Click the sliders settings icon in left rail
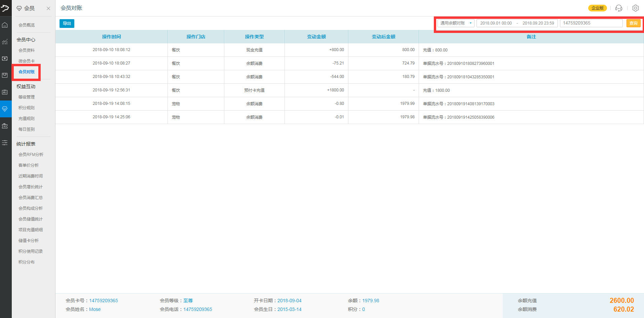The width and height of the screenshot is (644, 318). click(x=5, y=143)
